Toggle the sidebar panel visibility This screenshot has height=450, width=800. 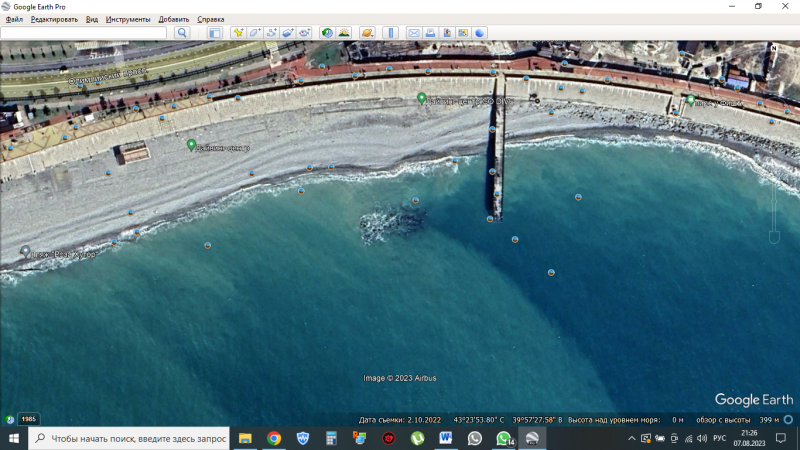(x=214, y=33)
